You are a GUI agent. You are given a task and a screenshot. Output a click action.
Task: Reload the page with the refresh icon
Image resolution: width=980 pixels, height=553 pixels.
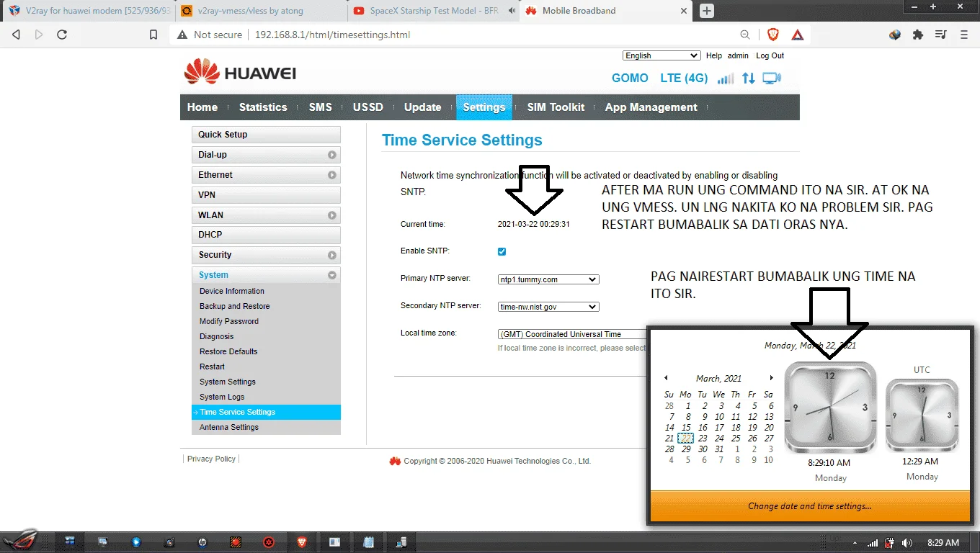click(62, 35)
